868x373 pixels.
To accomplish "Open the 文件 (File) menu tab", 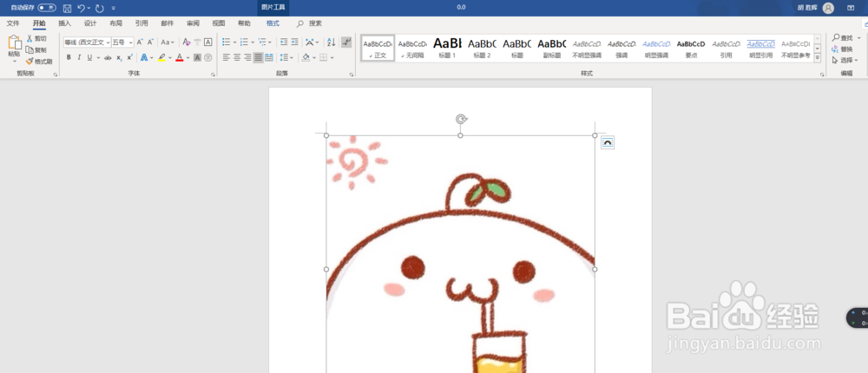I will point(13,23).
